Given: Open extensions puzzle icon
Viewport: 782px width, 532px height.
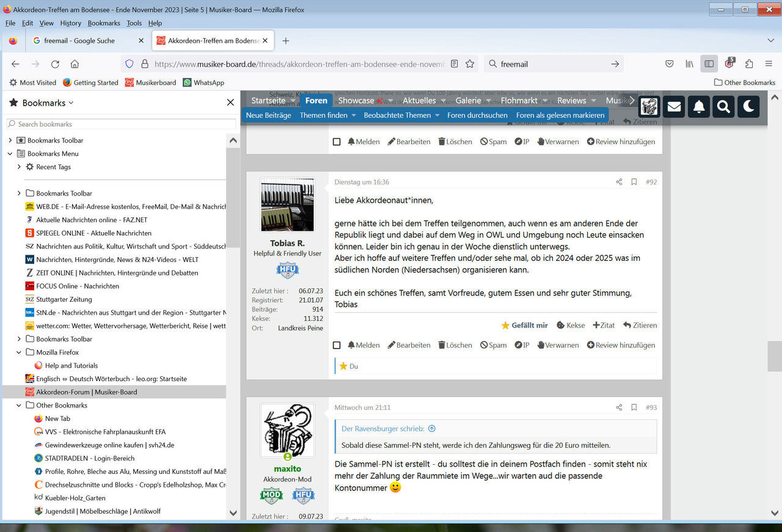Looking at the screenshot, I should 749,64.
